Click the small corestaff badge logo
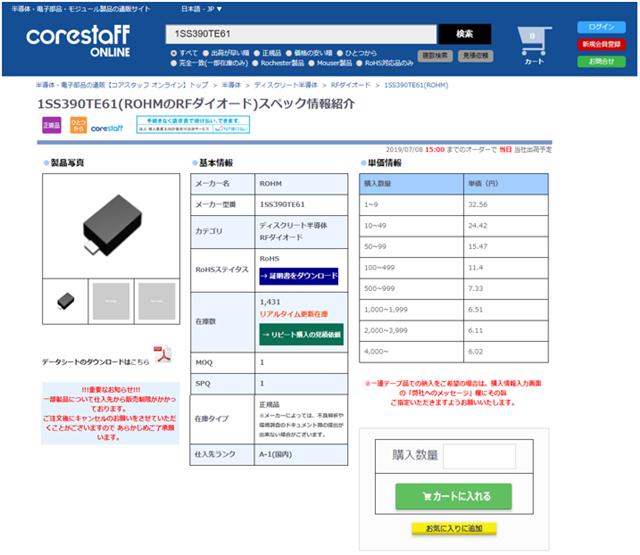Viewport: 640px width, 555px height. 107,128
